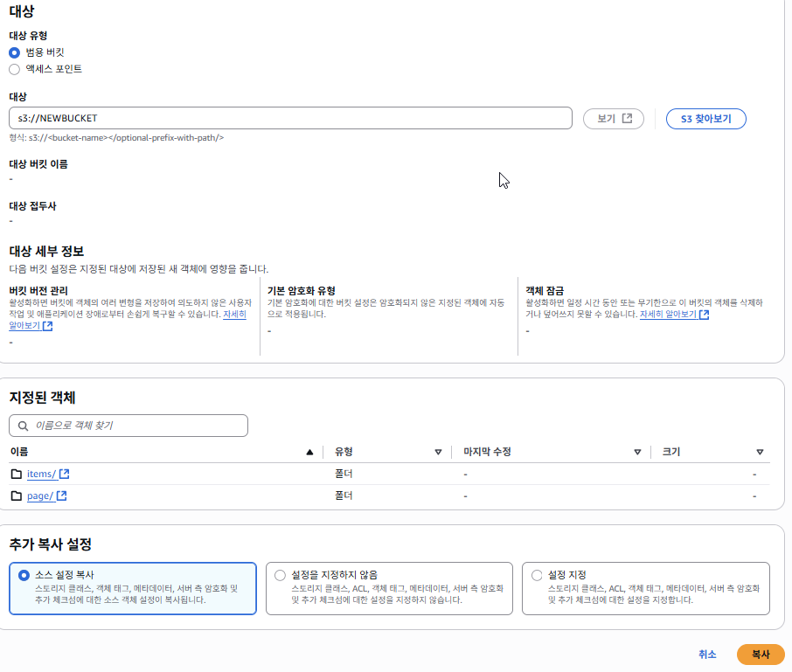The width and height of the screenshot is (792, 672).
Task: Click the folder icon next to page/
Action: point(17,496)
